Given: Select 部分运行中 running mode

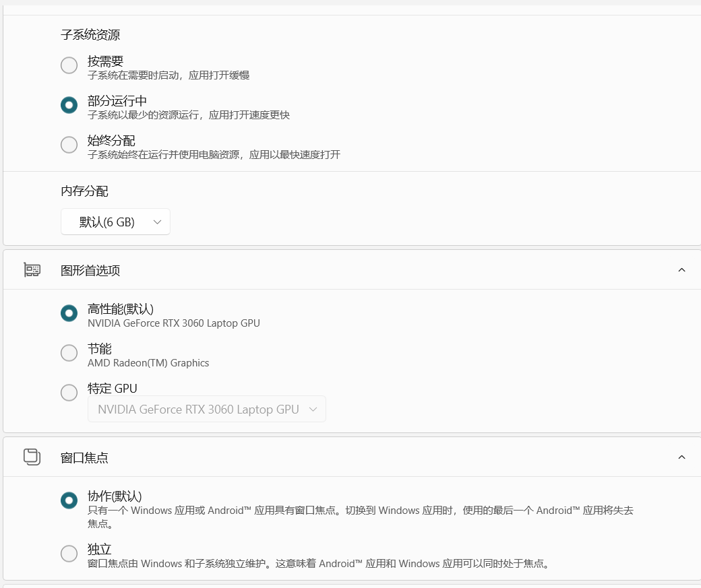Looking at the screenshot, I should (69, 105).
